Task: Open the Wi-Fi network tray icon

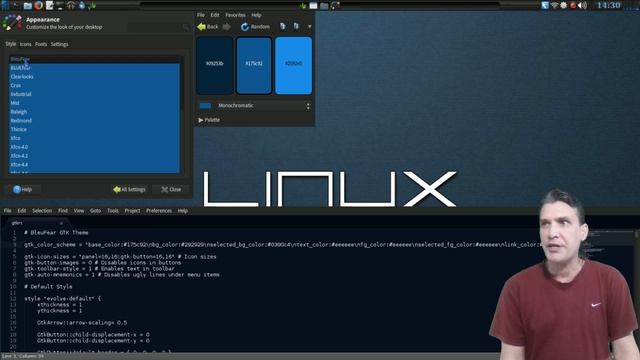Action: (554, 5)
